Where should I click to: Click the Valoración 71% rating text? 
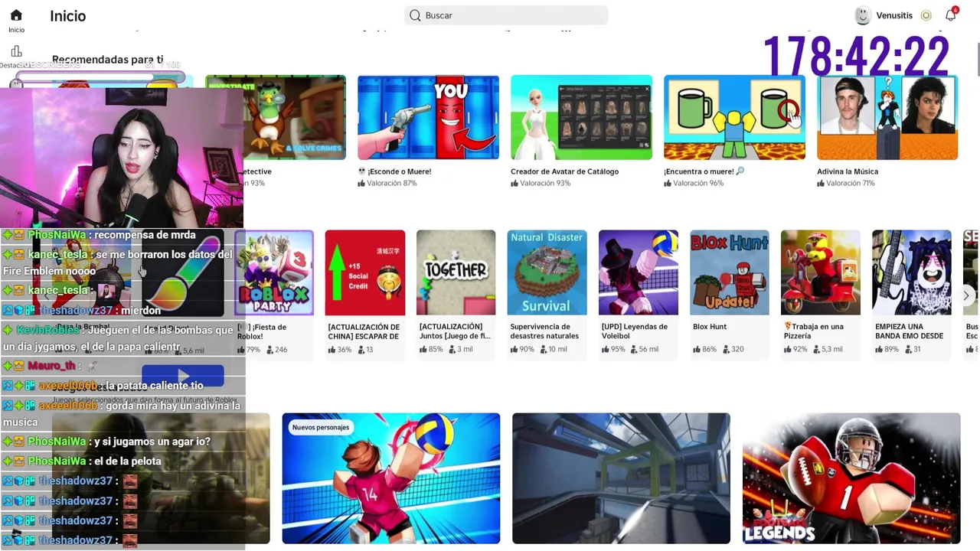tap(851, 183)
